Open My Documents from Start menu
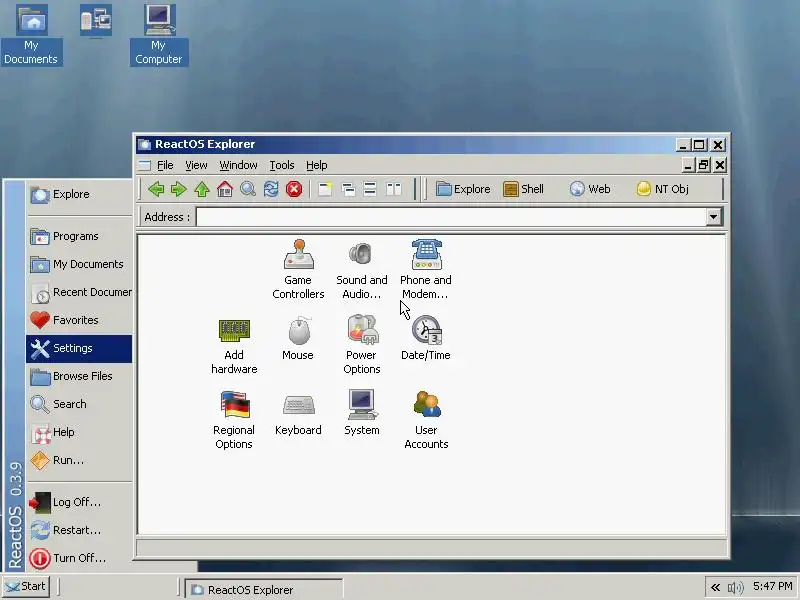This screenshot has height=600, width=800. point(79,264)
